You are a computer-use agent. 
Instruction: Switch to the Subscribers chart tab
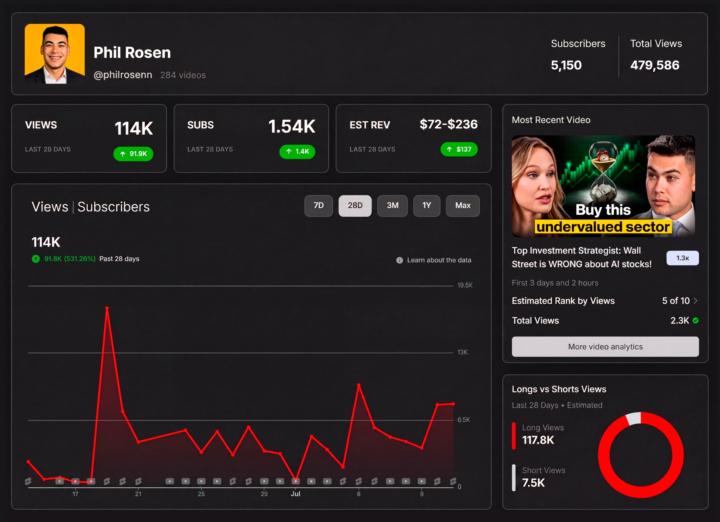point(113,207)
